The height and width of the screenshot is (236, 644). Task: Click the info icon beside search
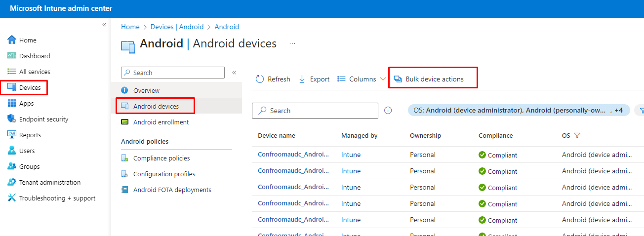pyautogui.click(x=388, y=111)
